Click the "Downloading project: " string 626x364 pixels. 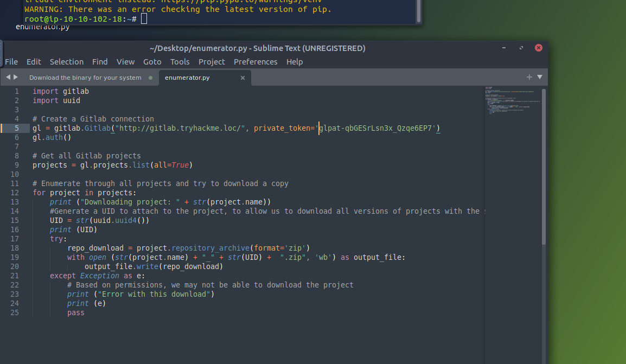tap(130, 202)
